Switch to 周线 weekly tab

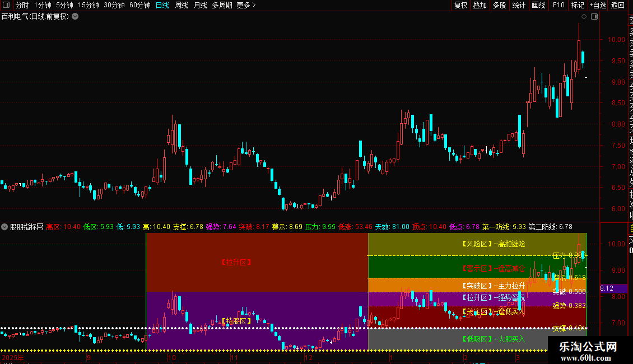(x=181, y=5)
